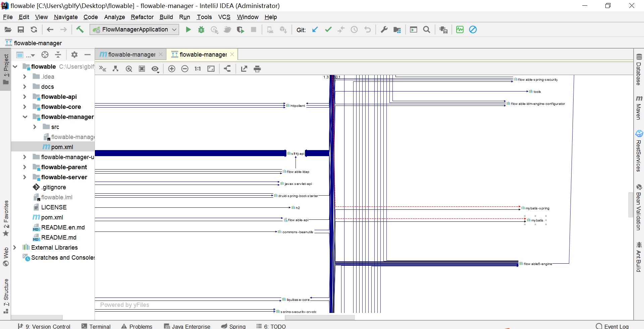Collapse the flowable-manager module
Image resolution: width=644 pixels, height=329 pixels.
click(25, 117)
